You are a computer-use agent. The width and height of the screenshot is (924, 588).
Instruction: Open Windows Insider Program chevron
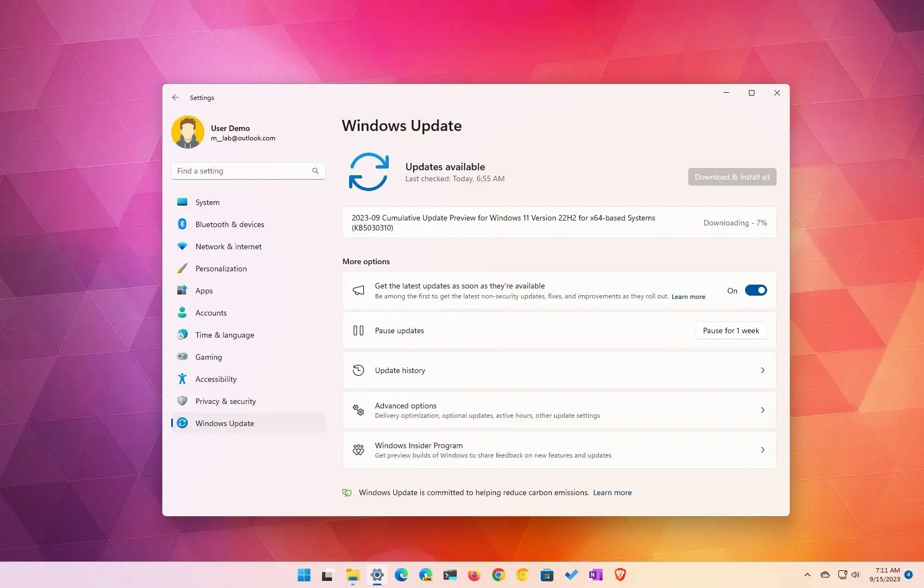pos(763,450)
